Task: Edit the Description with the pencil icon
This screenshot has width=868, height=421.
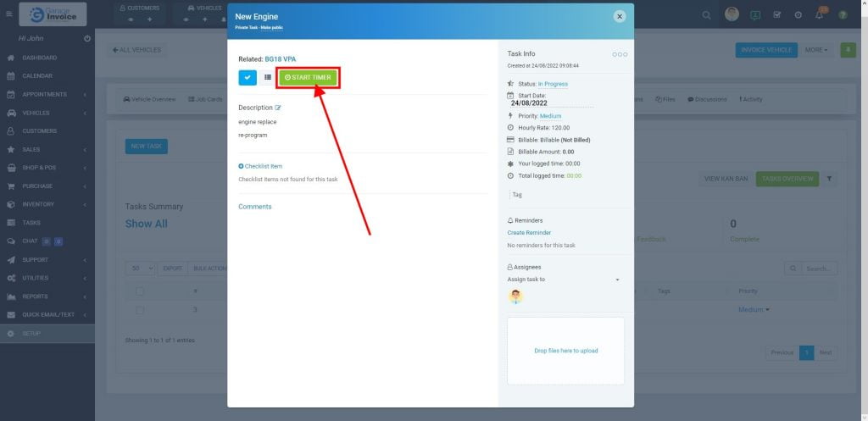Action: pos(278,108)
